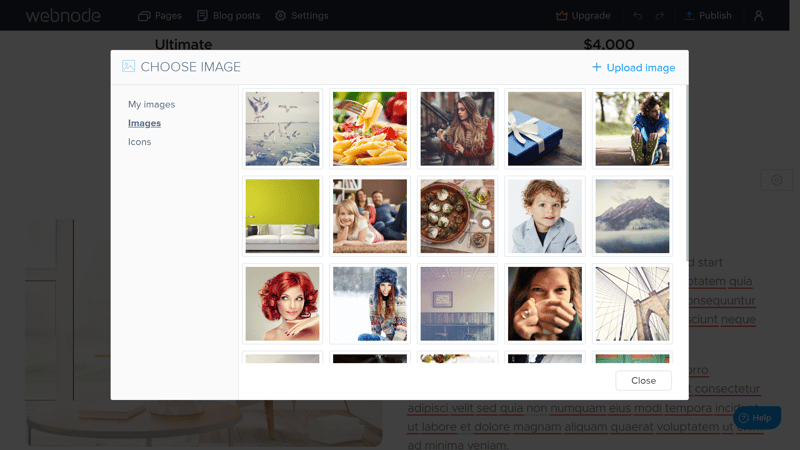This screenshot has width=800, height=450.
Task: Open the user account icon
Action: tap(759, 16)
